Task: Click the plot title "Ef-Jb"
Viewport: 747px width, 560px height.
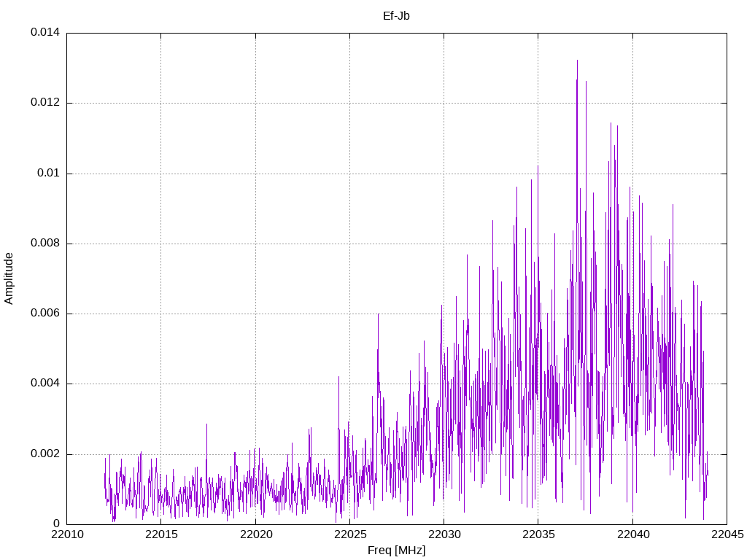Action: pyautogui.click(x=396, y=16)
